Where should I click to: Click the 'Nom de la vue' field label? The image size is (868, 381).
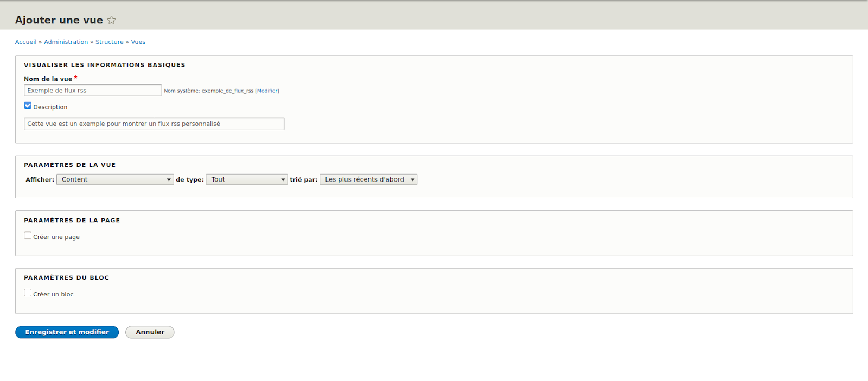point(48,79)
